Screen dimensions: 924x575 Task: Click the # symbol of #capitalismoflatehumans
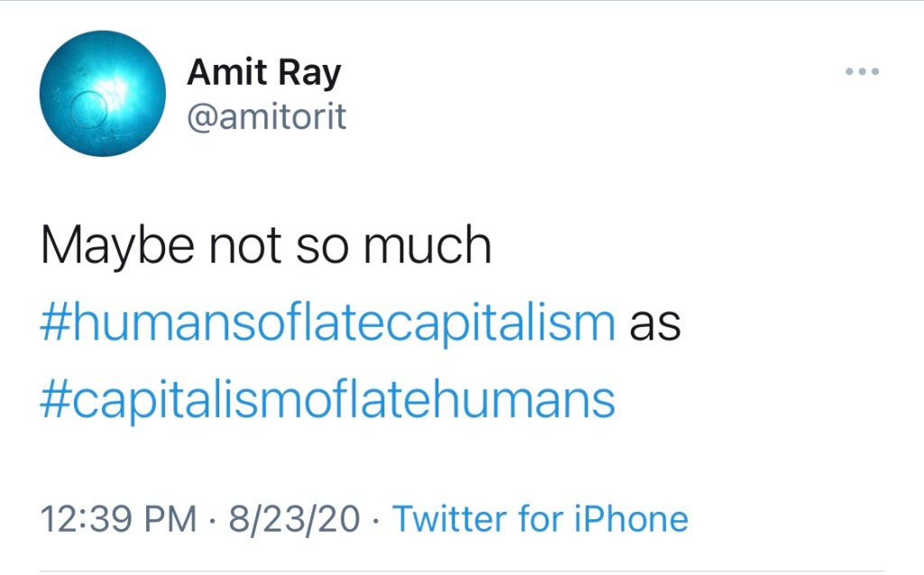pyautogui.click(x=54, y=399)
